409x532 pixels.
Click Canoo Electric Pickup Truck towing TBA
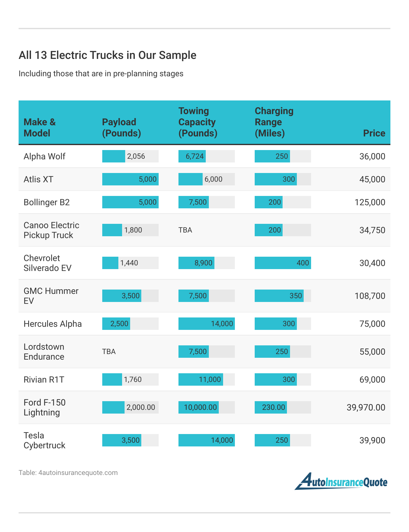(185, 230)
